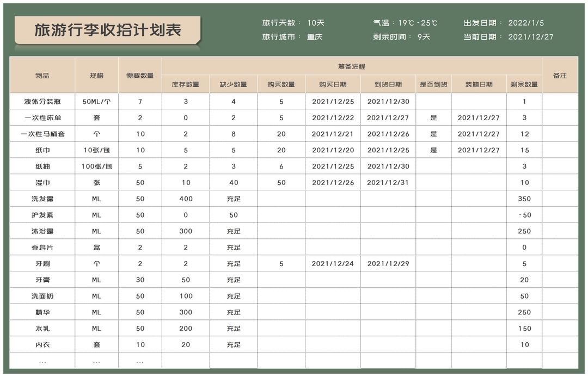This screenshot has height=377, width=588.
Task: Select the 需要数量 column header
Action: [140, 75]
